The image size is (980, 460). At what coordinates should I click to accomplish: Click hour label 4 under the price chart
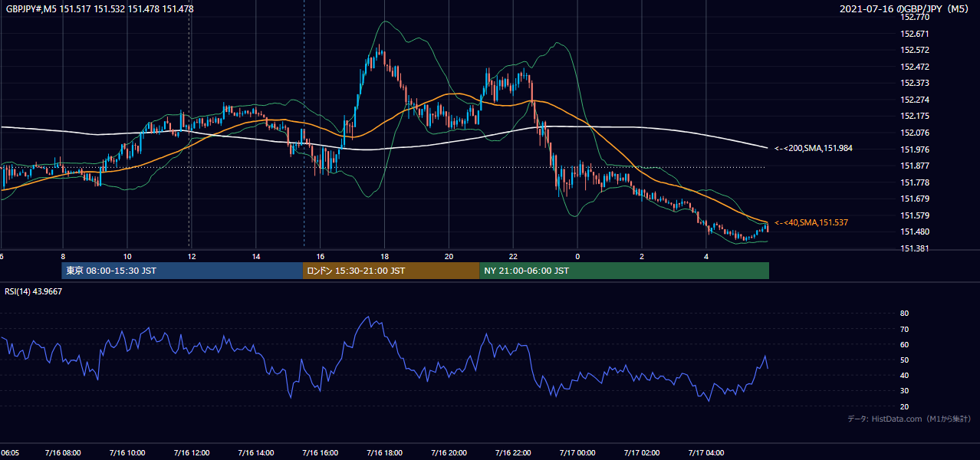pos(706,256)
